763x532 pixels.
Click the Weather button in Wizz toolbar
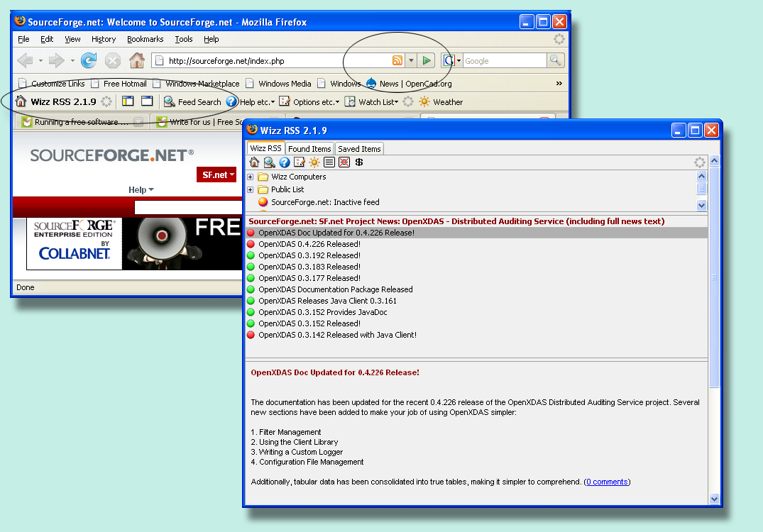click(x=441, y=101)
